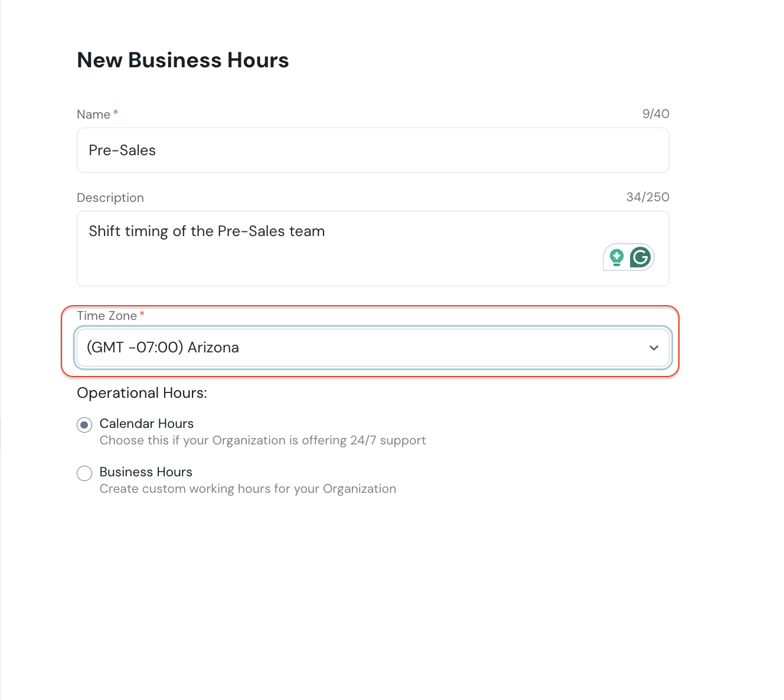Click the 24/7 support helper text
Viewport: 784px width, 700px height.
[x=263, y=440]
